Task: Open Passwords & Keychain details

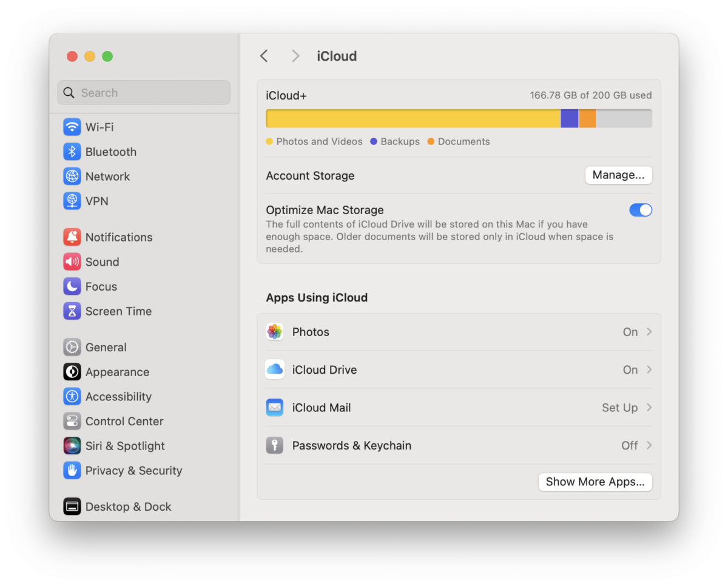Action: coord(649,445)
